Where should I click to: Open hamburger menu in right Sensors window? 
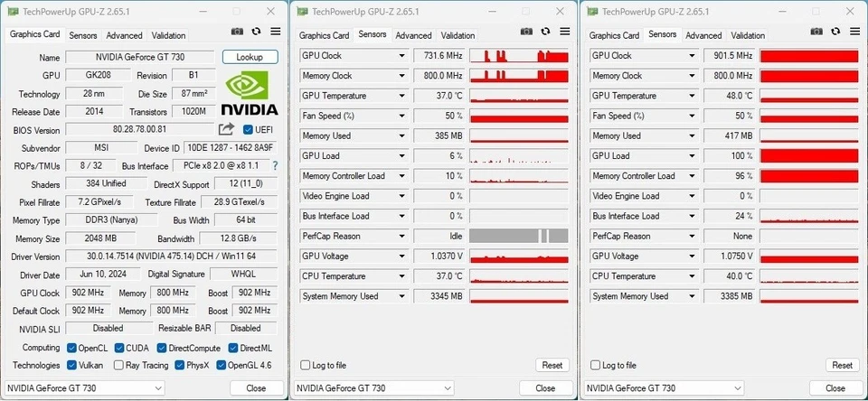(x=854, y=32)
